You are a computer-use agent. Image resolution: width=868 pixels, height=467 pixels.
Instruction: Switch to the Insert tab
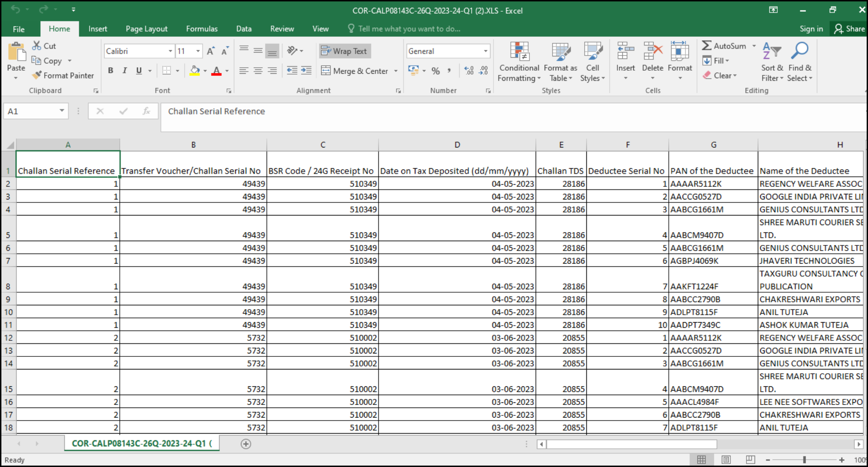(x=98, y=29)
